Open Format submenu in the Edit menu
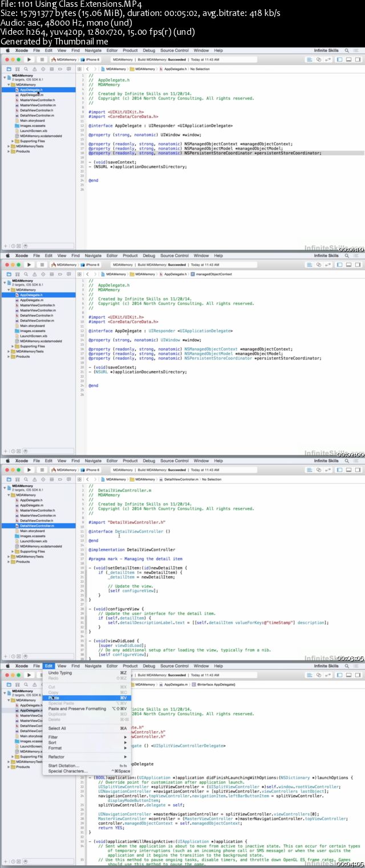This screenshot has height=868, width=365. click(87, 748)
